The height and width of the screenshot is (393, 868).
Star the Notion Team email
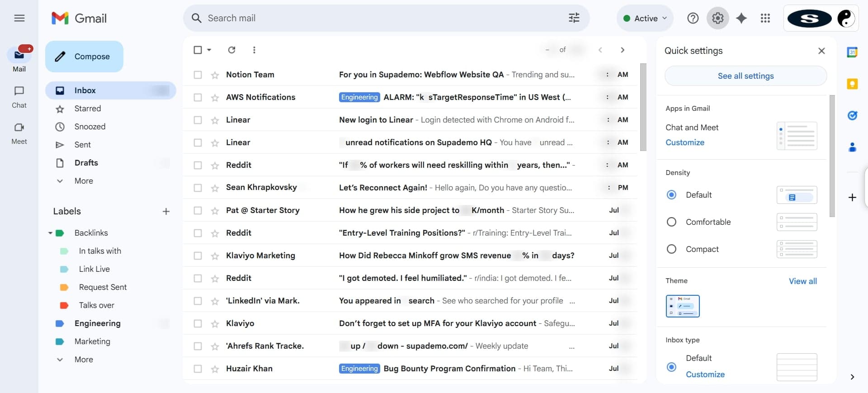pyautogui.click(x=215, y=75)
